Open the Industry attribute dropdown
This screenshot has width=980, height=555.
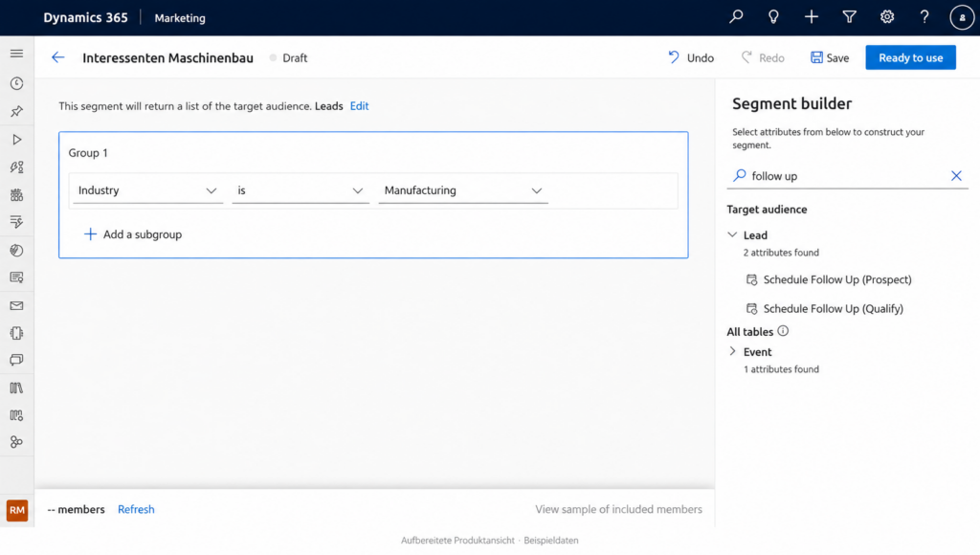click(x=147, y=190)
